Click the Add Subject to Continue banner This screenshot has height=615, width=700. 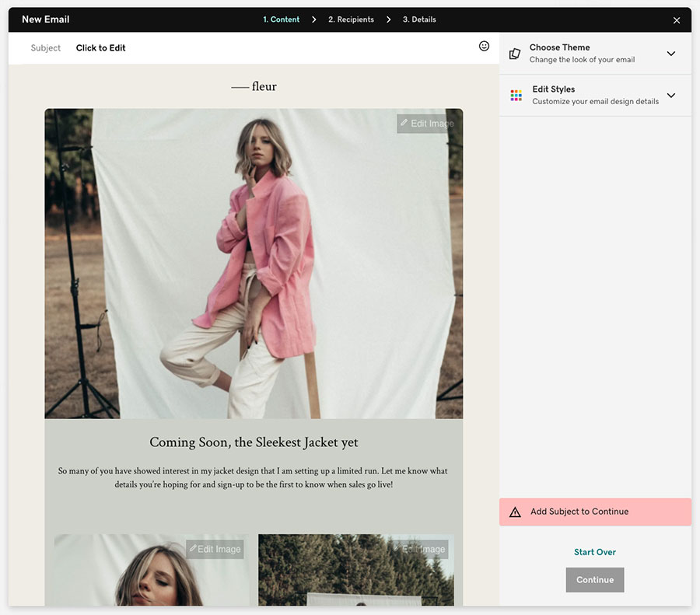click(x=595, y=512)
